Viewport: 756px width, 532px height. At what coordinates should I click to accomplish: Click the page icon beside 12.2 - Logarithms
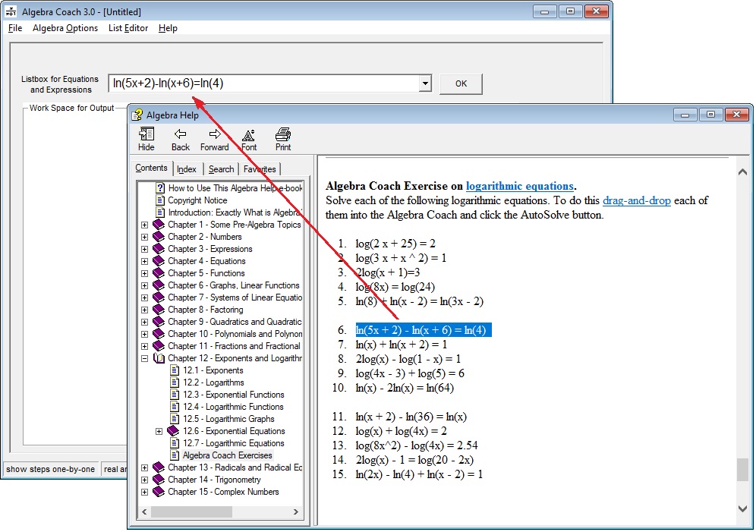coord(175,382)
